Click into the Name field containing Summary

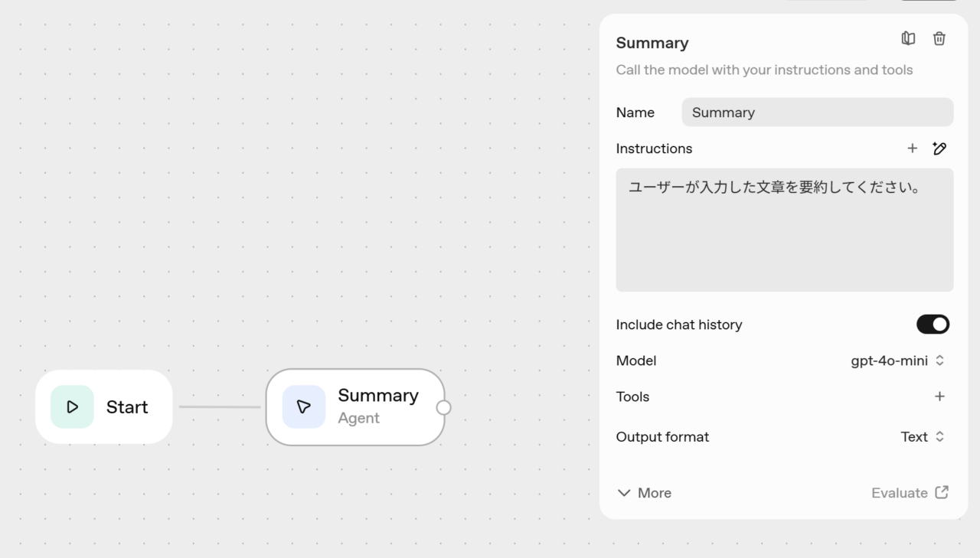point(817,113)
